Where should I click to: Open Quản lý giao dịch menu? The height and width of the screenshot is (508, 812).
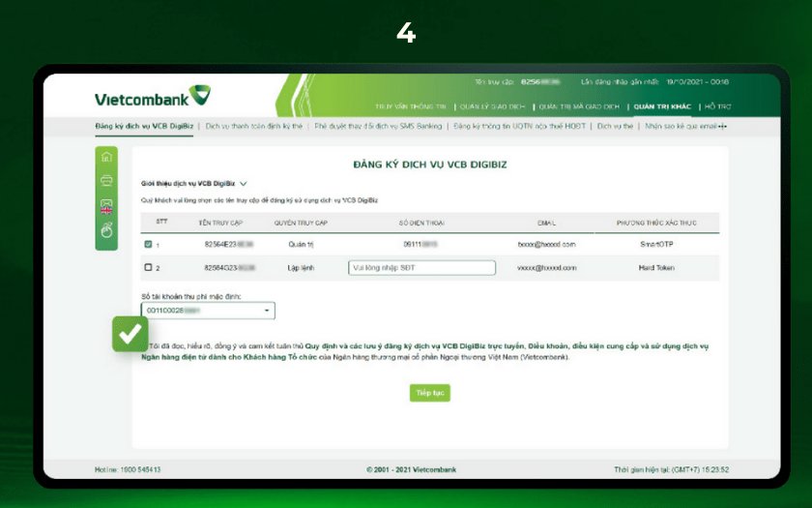pos(491,106)
